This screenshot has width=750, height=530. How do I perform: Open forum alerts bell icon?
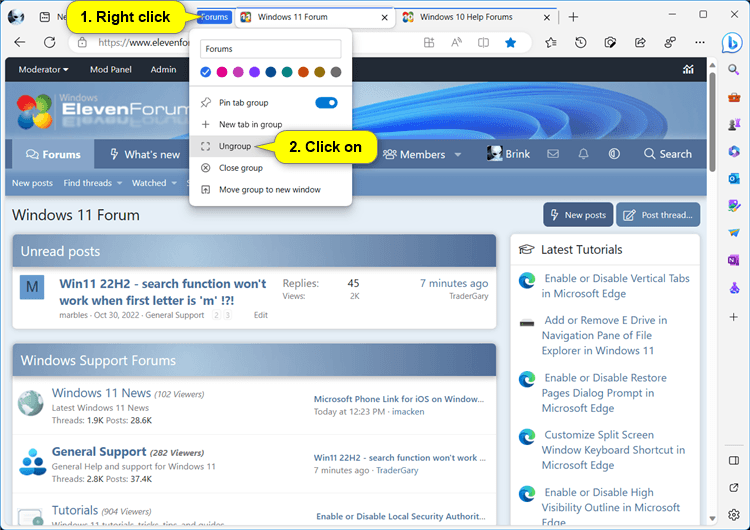(x=584, y=154)
